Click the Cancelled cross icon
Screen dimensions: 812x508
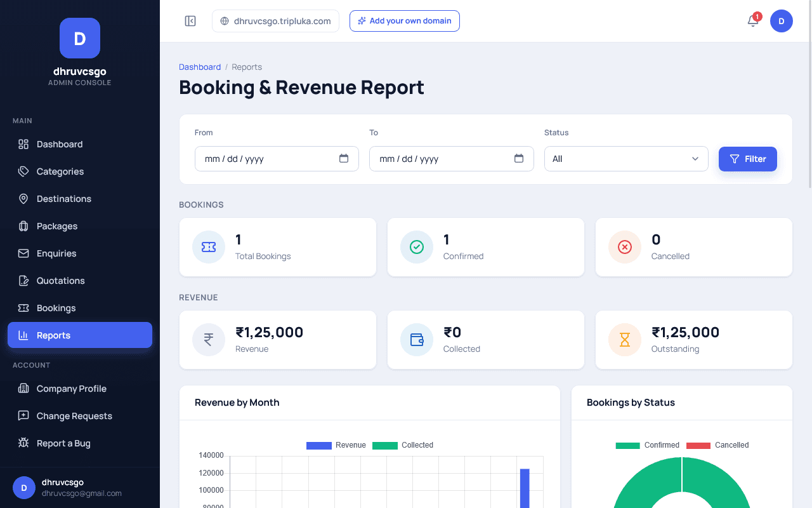click(x=625, y=247)
